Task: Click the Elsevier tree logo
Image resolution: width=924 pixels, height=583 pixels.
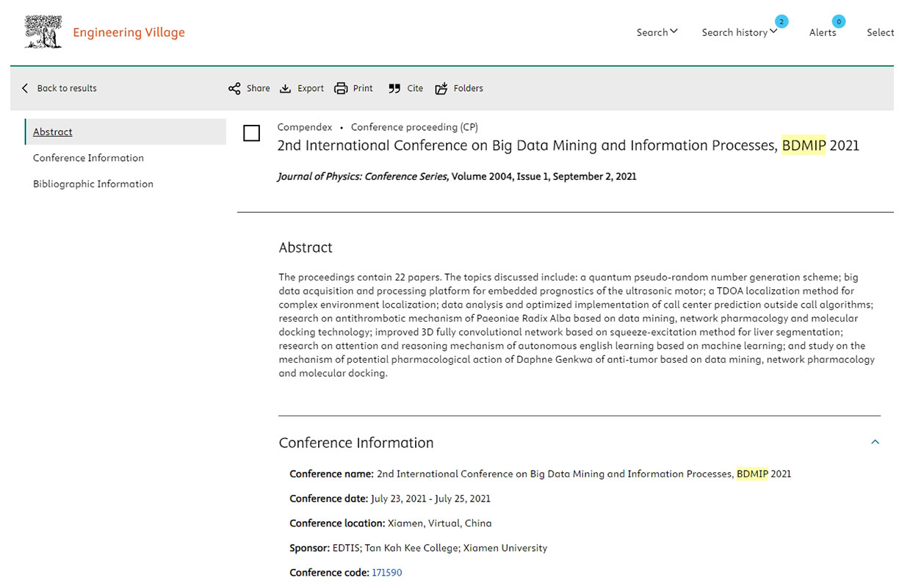Action: 43,32
